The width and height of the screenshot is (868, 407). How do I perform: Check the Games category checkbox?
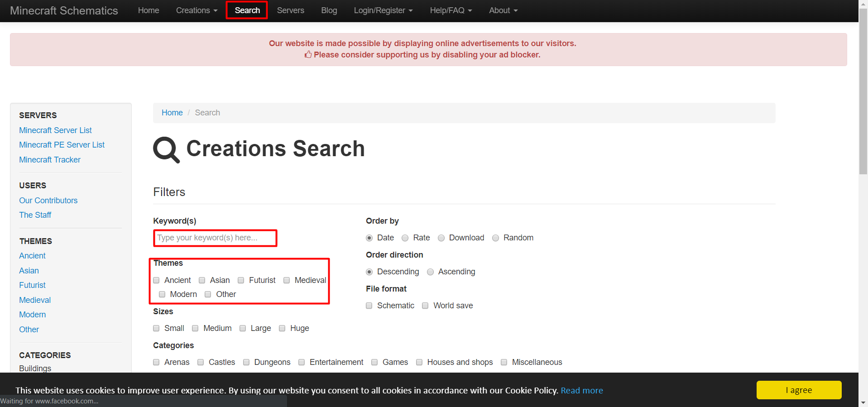point(374,362)
